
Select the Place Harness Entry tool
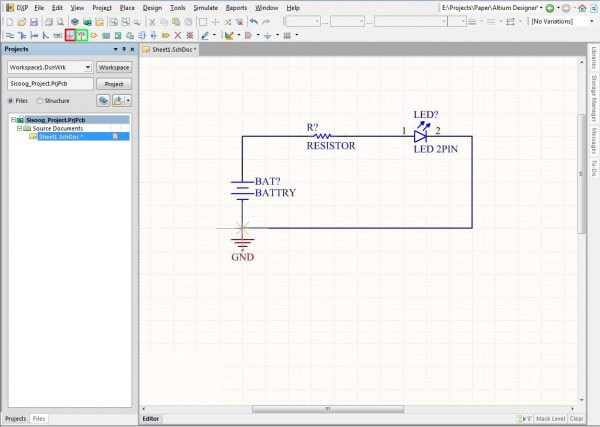click(x=153, y=36)
